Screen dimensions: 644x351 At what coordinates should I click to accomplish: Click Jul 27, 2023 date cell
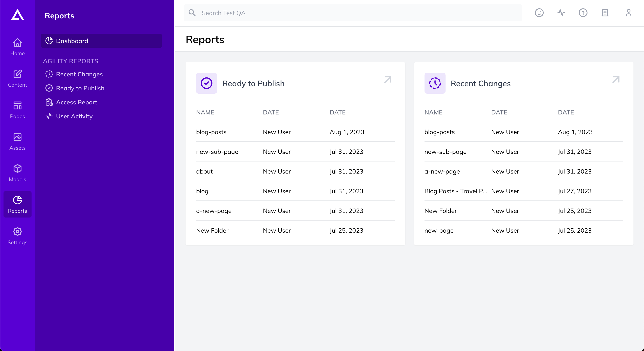pos(575,191)
